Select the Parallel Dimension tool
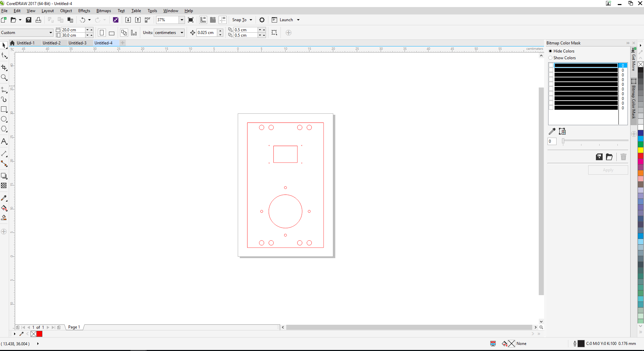Viewport: 644px width, 351px height. [x=4, y=154]
